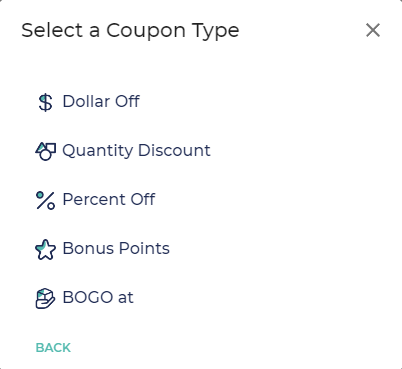Viewport: 402px width, 369px height.
Task: Click the Select a Coupon Type heading
Action: (x=130, y=31)
